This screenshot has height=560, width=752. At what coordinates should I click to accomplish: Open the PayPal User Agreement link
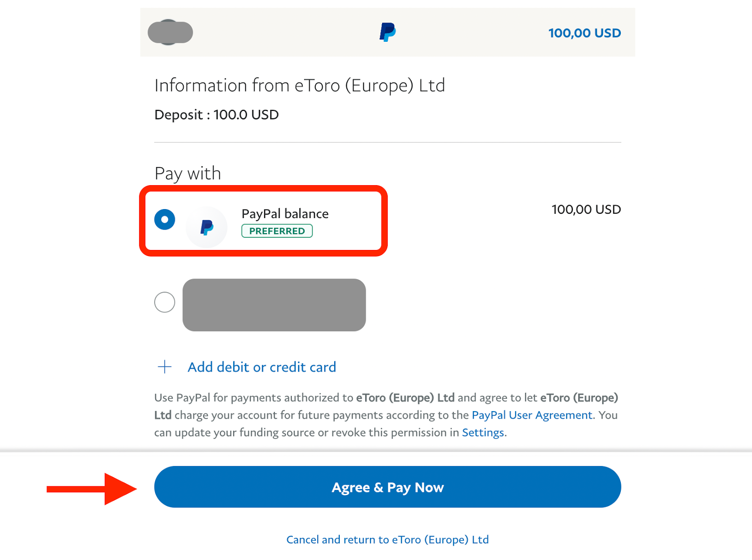click(532, 415)
